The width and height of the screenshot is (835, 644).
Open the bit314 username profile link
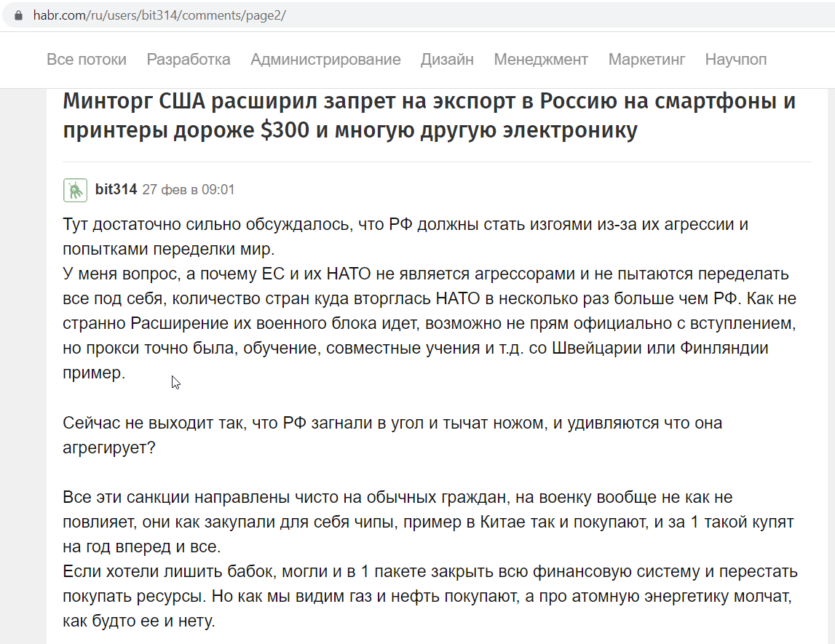click(116, 189)
